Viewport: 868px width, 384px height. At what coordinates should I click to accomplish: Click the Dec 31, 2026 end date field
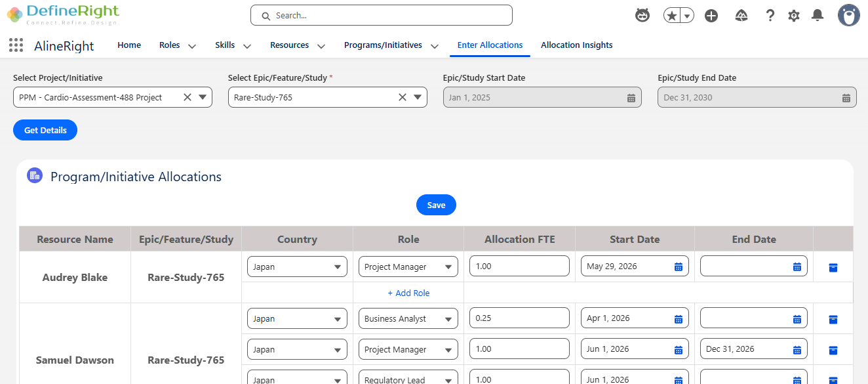754,349
